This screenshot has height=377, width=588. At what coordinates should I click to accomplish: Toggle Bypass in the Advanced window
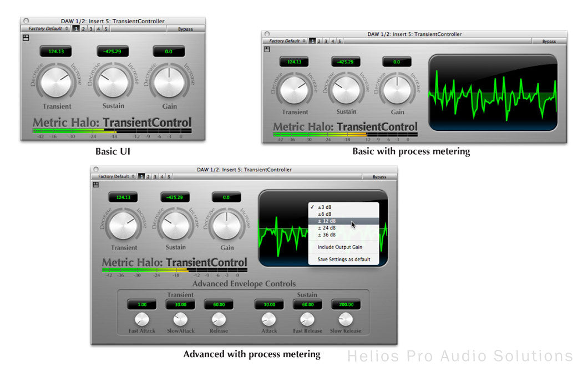(x=379, y=176)
